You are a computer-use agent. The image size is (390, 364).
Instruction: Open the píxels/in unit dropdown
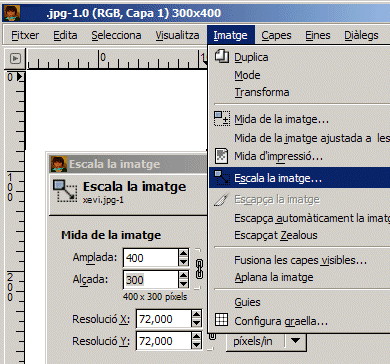tap(266, 341)
